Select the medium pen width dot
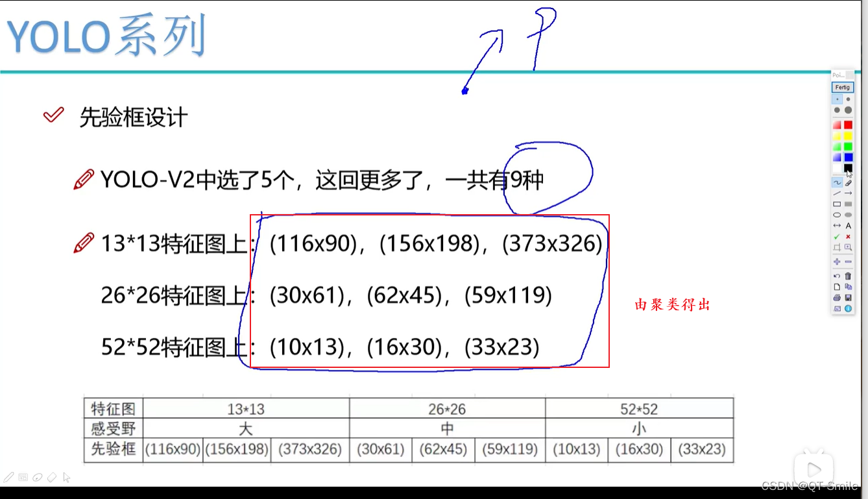 click(837, 110)
